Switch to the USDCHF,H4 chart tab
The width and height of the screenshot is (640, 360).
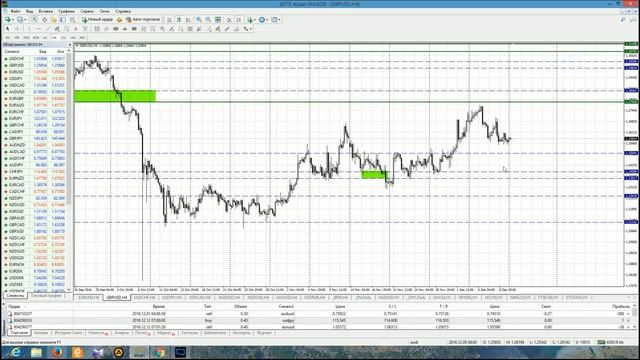click(x=144, y=298)
